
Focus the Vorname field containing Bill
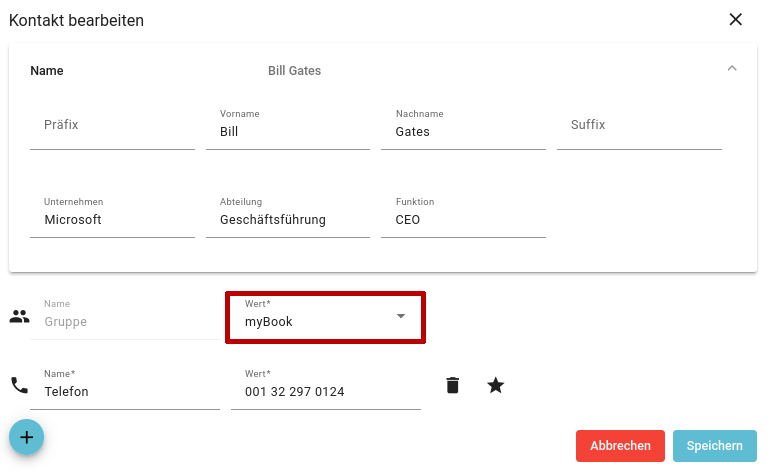click(x=288, y=131)
